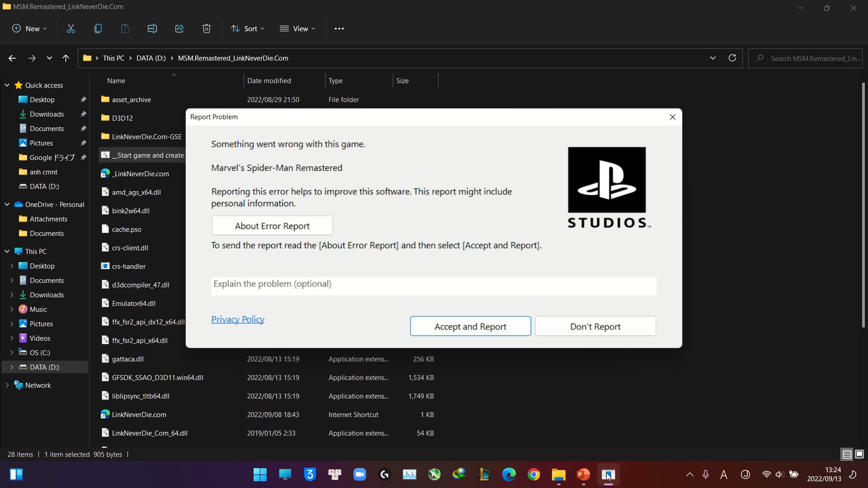Click the Rename icon in toolbar
The height and width of the screenshot is (488, 868).
152,28
